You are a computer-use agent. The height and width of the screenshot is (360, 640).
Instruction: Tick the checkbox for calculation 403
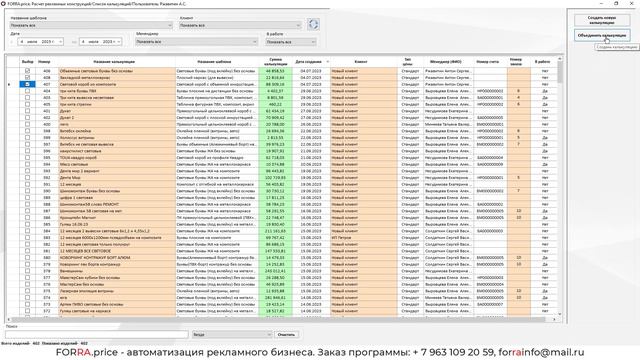coord(27,98)
